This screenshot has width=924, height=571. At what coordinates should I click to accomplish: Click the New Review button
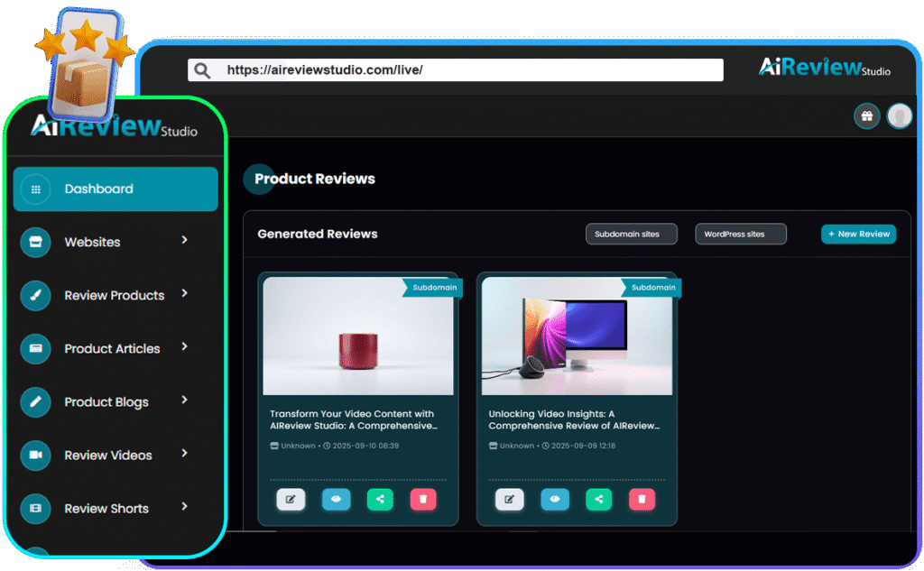click(x=858, y=235)
